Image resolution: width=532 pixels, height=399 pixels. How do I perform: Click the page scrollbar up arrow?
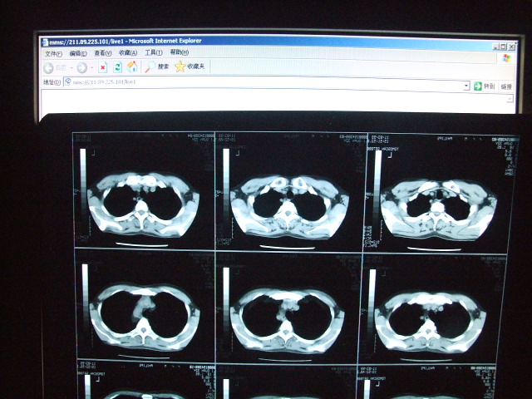[x=510, y=99]
